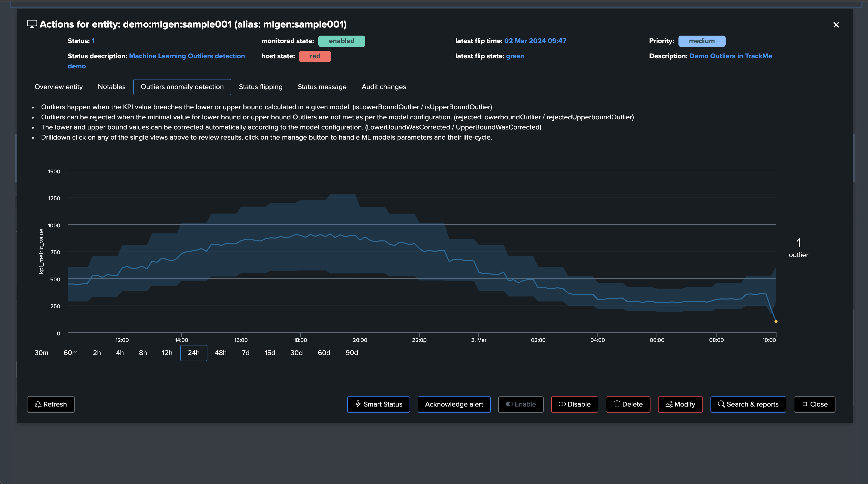Switch to the Status flipping tab
Viewport: 868px width, 484px height.
(260, 87)
